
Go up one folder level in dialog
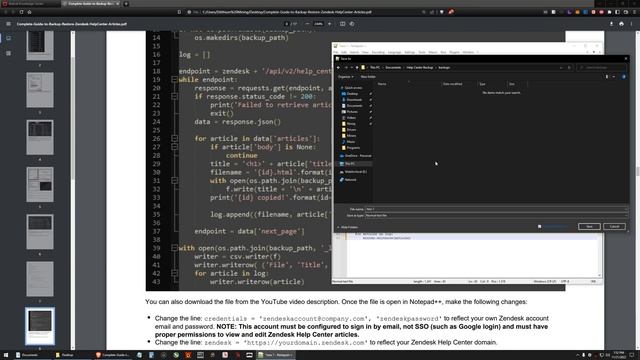pos(356,68)
